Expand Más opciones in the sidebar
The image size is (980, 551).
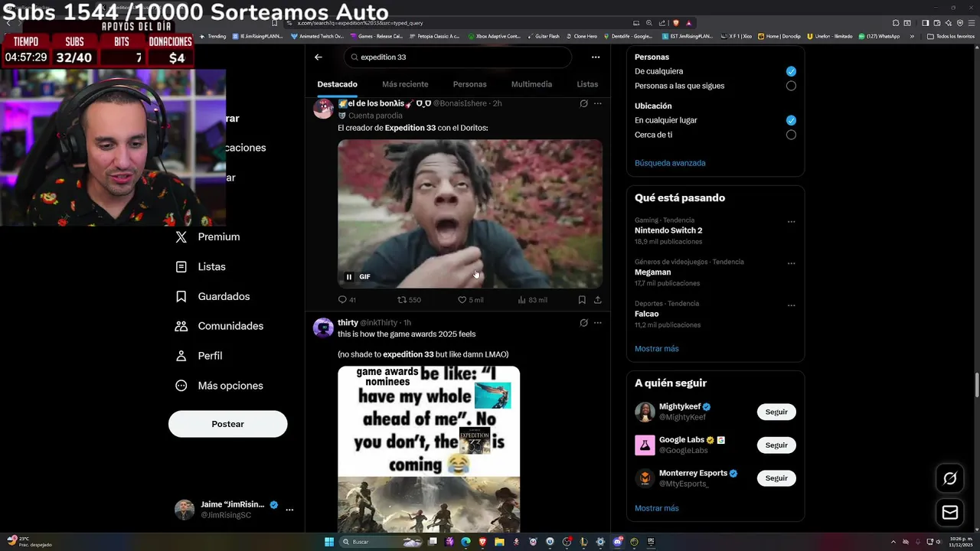[x=219, y=386]
